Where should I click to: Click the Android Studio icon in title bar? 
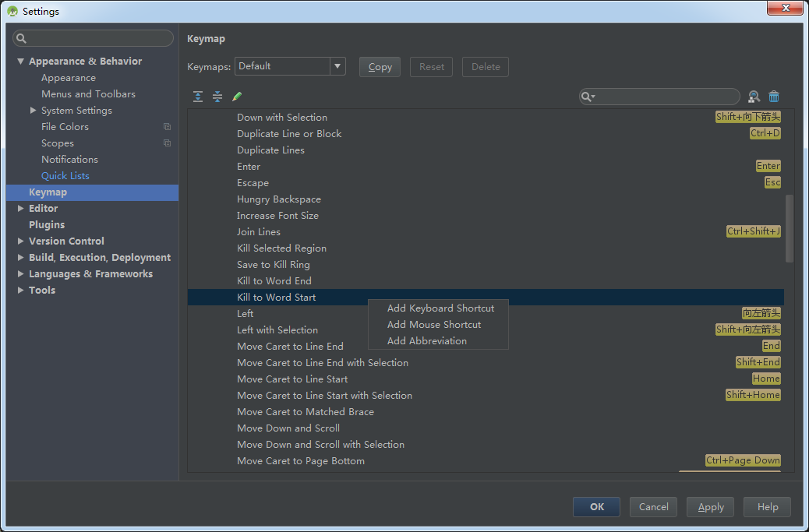pos(12,11)
